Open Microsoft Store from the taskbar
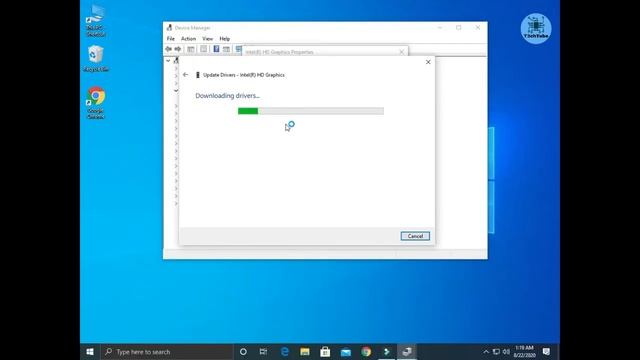Image resolution: width=640 pixels, height=360 pixels. (x=325, y=352)
